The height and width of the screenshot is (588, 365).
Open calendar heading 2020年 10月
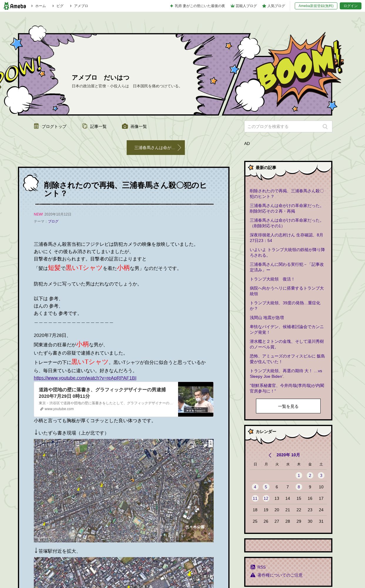288,455
